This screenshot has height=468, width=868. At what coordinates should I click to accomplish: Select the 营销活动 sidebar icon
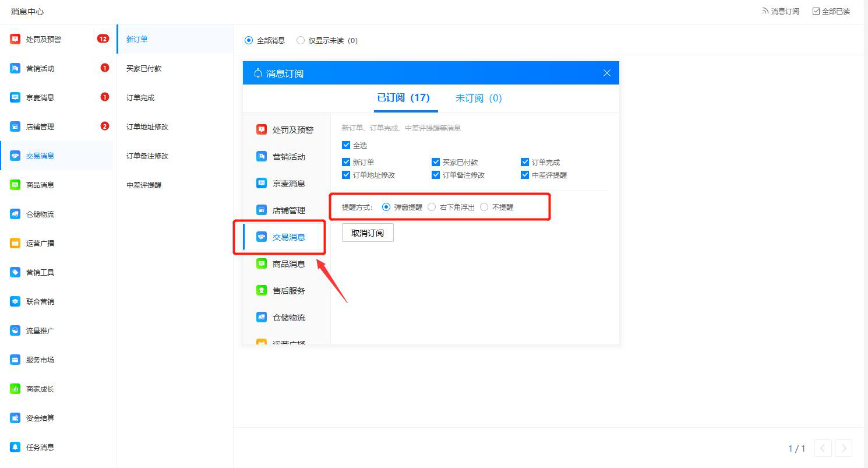tap(14, 68)
